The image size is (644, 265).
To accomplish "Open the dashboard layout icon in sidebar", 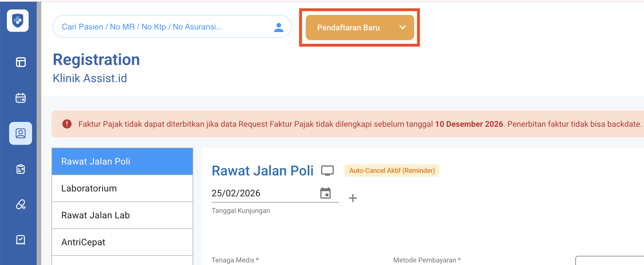I will click(21, 62).
